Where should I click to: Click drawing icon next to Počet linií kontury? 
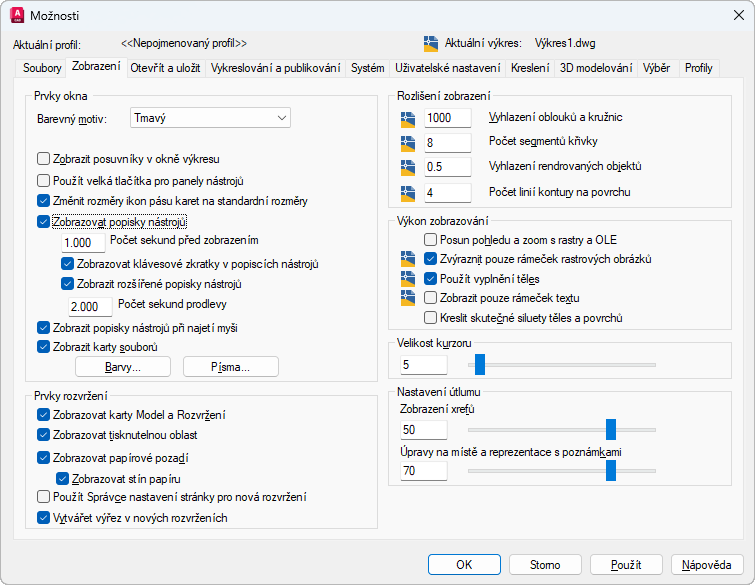[x=408, y=193]
